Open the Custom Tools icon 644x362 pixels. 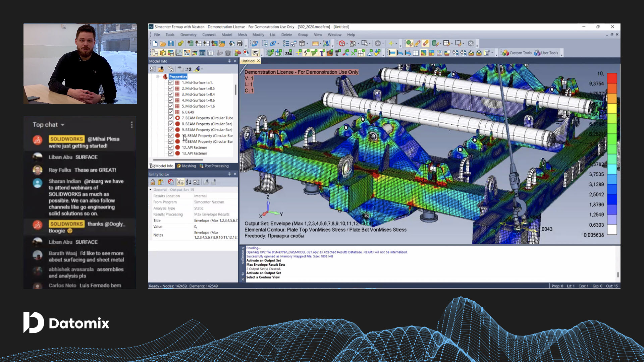pyautogui.click(x=517, y=53)
